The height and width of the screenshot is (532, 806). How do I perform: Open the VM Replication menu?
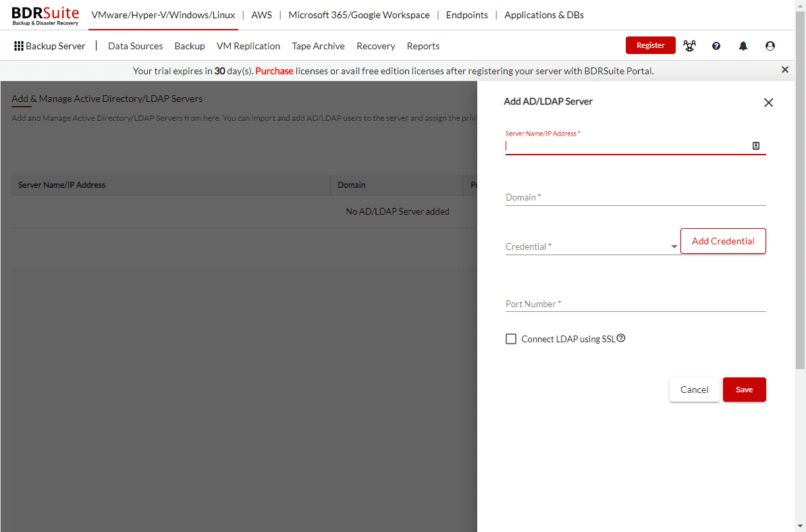pos(248,46)
